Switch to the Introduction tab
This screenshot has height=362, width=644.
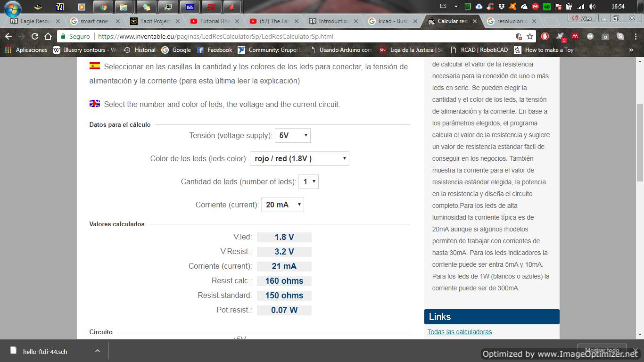point(333,21)
